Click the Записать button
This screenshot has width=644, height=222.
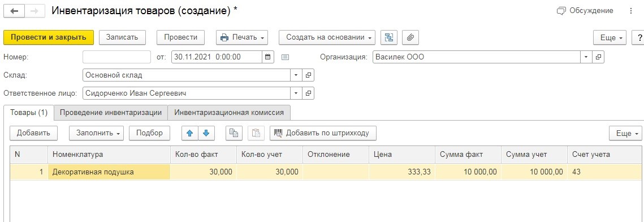point(122,37)
